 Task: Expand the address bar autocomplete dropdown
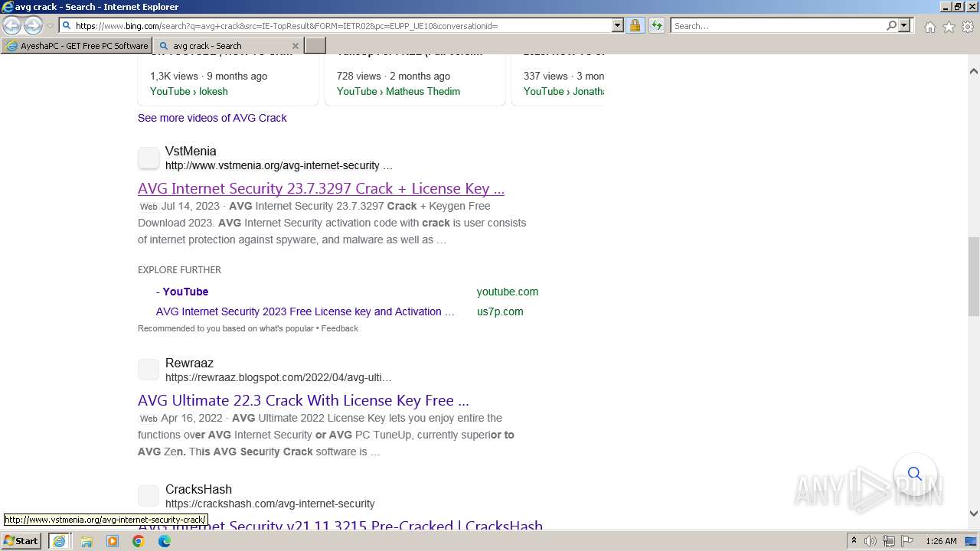(x=618, y=25)
